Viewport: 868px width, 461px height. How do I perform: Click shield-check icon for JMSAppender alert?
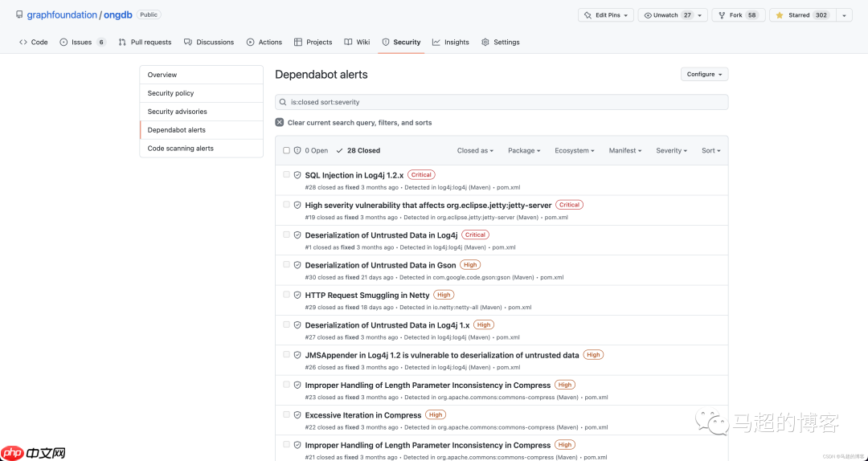coord(297,355)
